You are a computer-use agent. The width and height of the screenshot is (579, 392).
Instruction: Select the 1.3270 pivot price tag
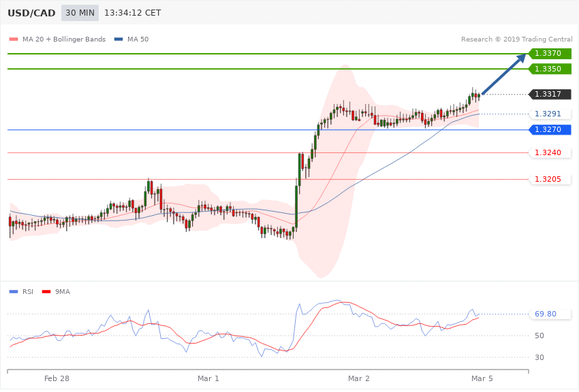(x=550, y=130)
